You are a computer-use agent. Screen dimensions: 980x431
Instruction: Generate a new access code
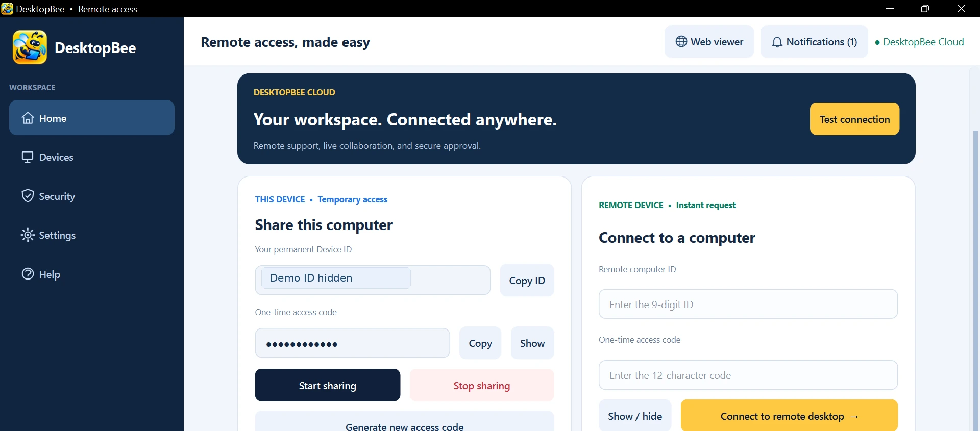[405, 421]
